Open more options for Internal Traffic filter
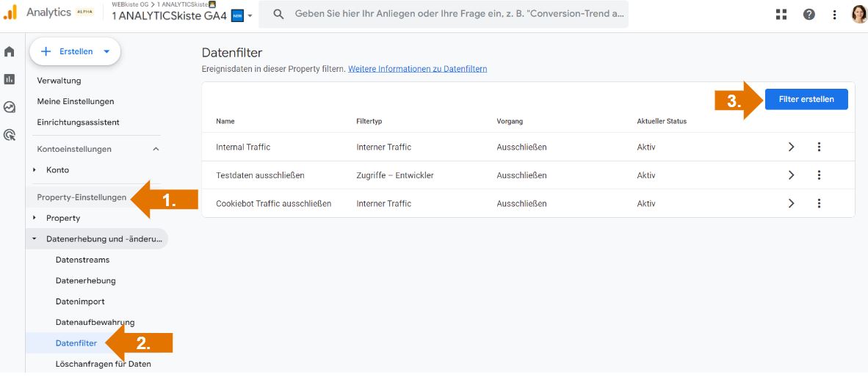 [x=819, y=147]
